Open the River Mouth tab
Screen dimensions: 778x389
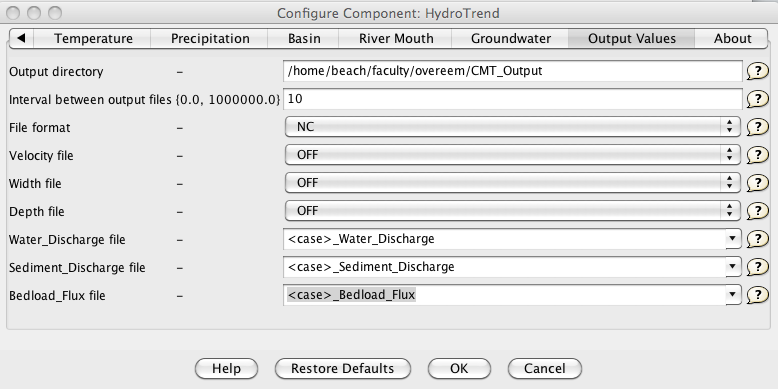pyautogui.click(x=396, y=38)
